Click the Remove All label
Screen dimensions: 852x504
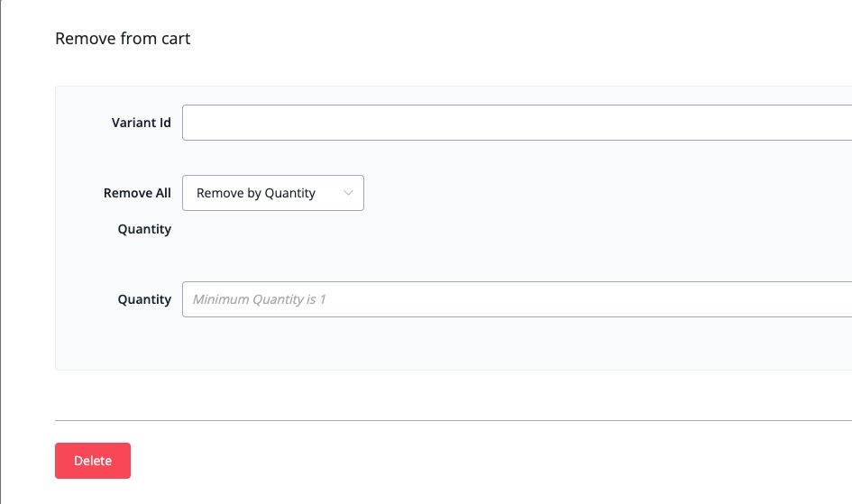(x=137, y=193)
